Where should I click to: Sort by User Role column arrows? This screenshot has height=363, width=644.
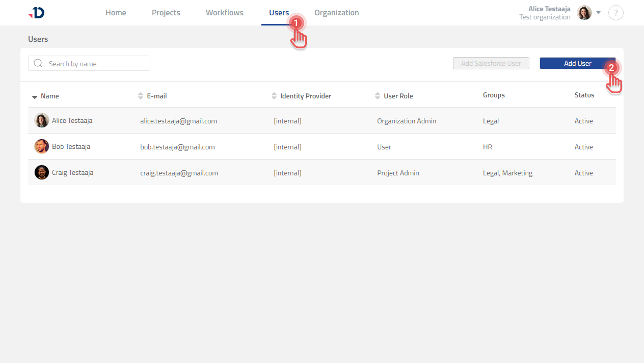click(x=378, y=96)
